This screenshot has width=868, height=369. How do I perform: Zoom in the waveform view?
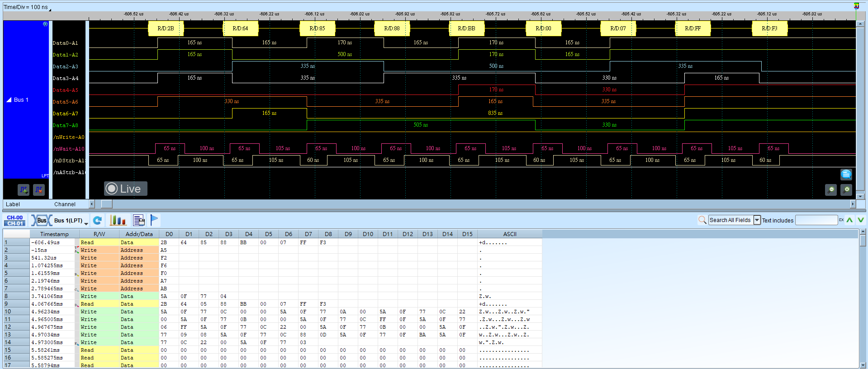coord(846,190)
